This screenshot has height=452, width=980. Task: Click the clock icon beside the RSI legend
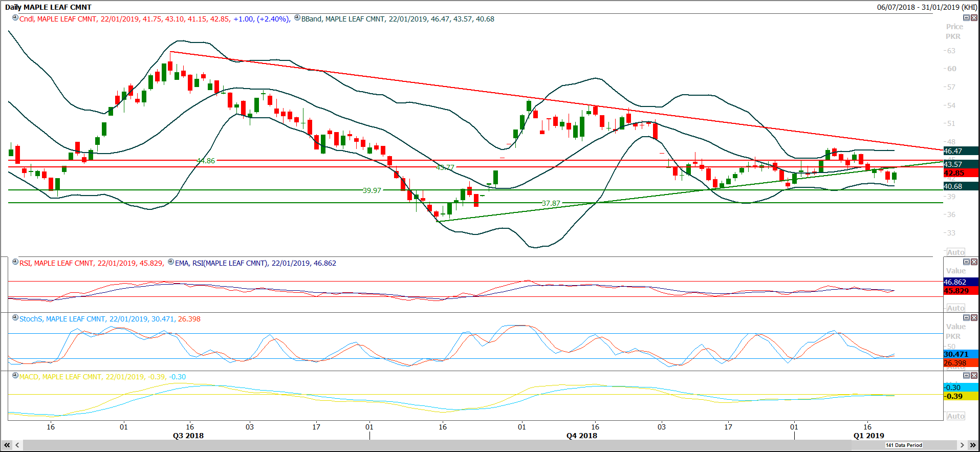pyautogui.click(x=15, y=262)
